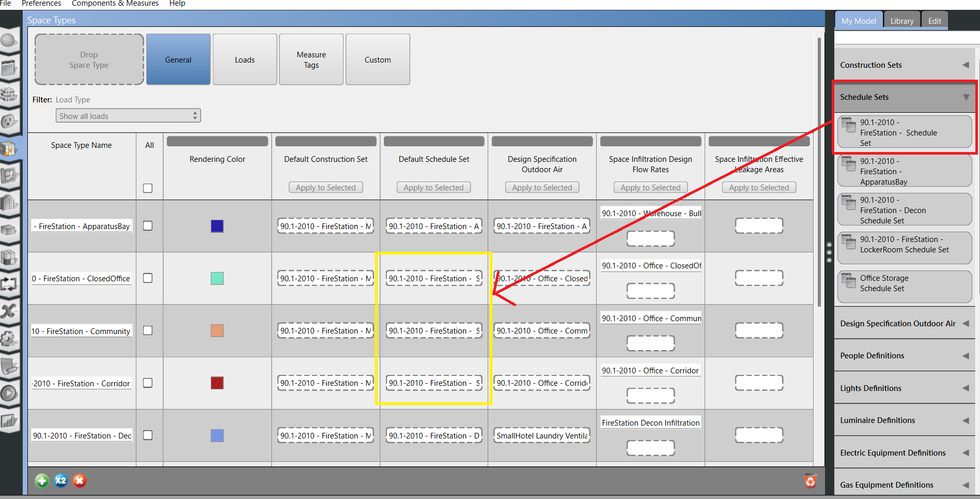Check the box for FireStation - Corridor row
Viewport: 980px width, 499px height.
click(148, 383)
